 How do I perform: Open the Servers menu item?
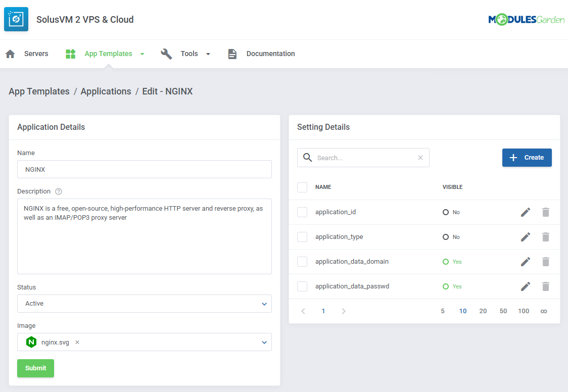click(36, 54)
